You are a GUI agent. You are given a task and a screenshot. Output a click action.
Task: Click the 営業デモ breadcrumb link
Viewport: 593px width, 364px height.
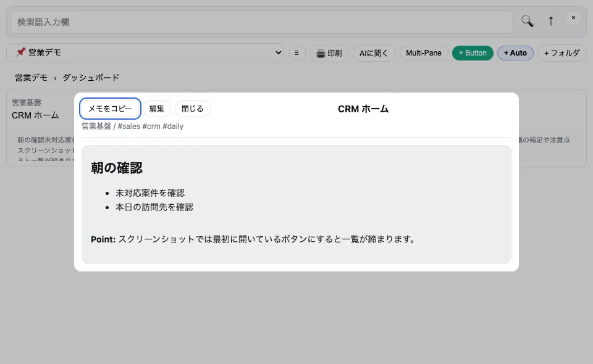pos(31,78)
